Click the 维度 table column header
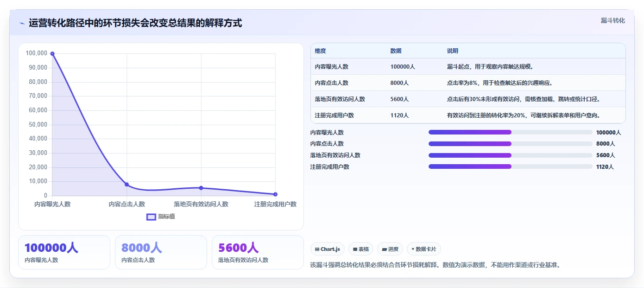The height and width of the screenshot is (288, 644). [320, 51]
